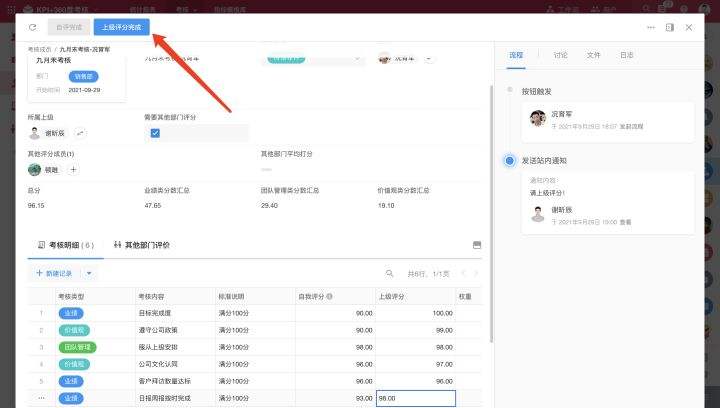Click the org chart icon beside 谢昕辰

coord(81,133)
